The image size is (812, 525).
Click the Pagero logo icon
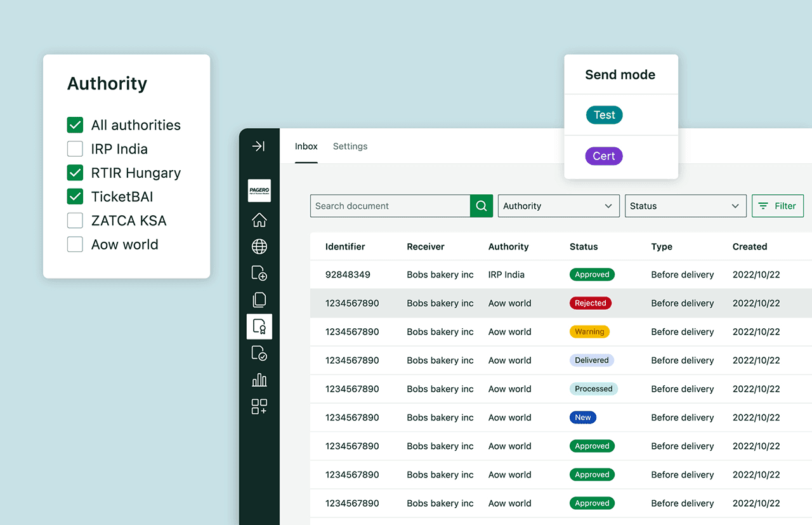tap(259, 190)
